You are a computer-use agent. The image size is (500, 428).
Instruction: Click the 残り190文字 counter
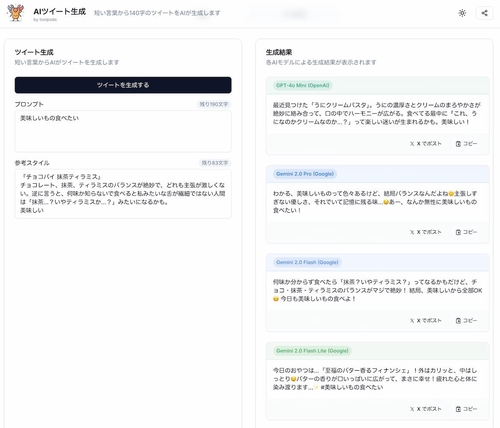(214, 104)
